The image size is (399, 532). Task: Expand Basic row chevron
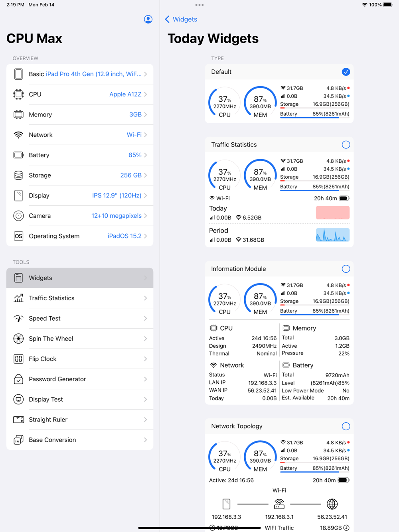tap(146, 74)
